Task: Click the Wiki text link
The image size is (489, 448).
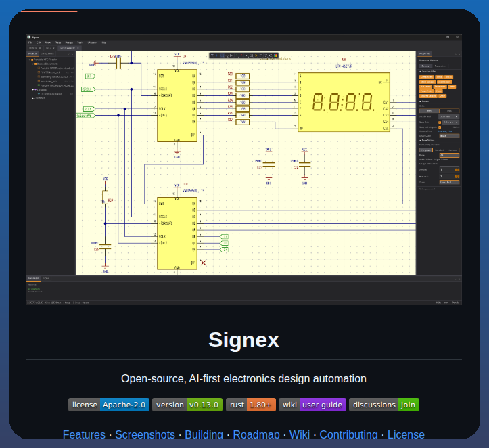Action: tap(300, 434)
